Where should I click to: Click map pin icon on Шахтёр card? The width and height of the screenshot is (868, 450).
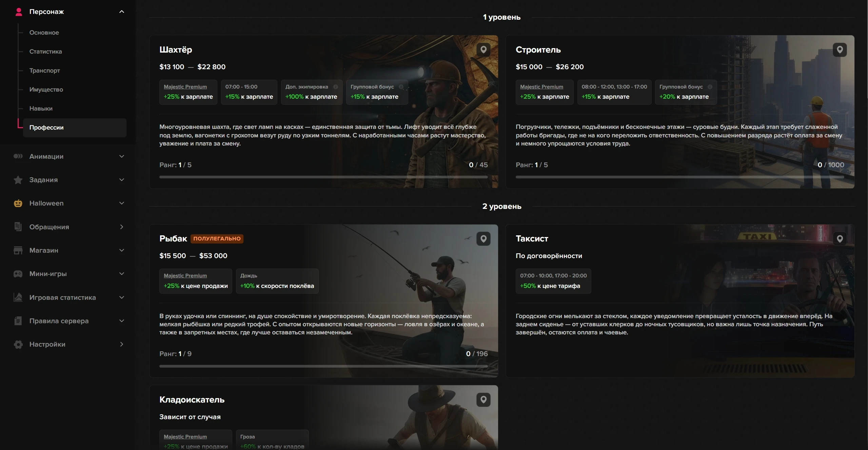coord(483,50)
